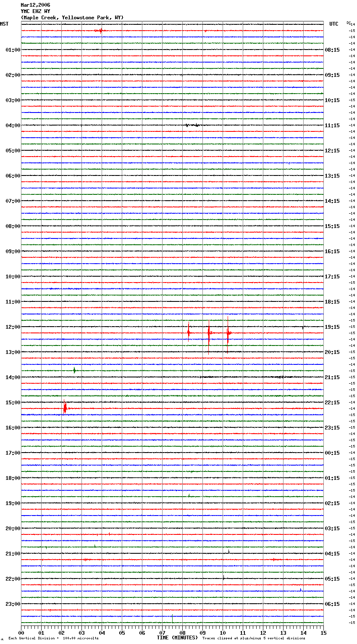Screen dimensions: 357x644
Task: Select the "15" minute tick label on bottom axis
Action: 323,633
